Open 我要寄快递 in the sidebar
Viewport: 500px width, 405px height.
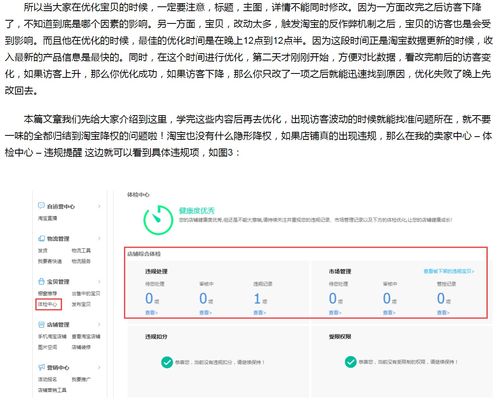coord(50,261)
